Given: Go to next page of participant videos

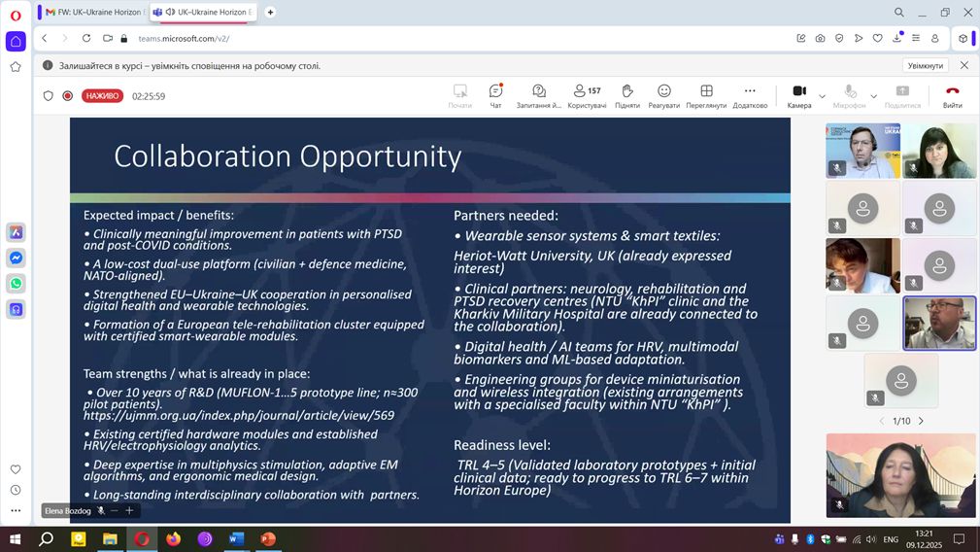Looking at the screenshot, I should (921, 421).
